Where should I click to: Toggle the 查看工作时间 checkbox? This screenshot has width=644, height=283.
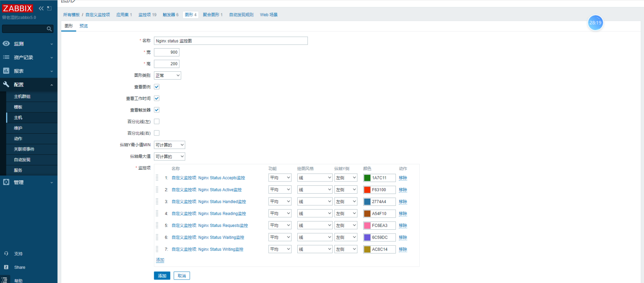click(x=156, y=98)
